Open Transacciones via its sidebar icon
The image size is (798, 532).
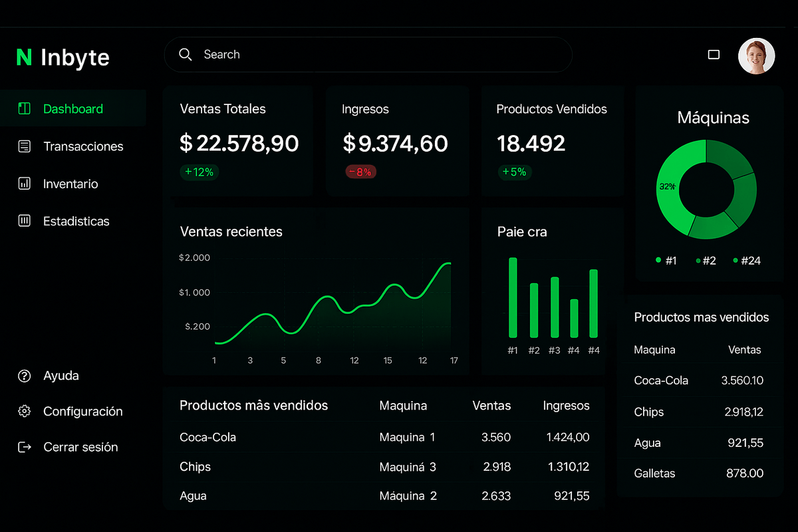point(25,146)
